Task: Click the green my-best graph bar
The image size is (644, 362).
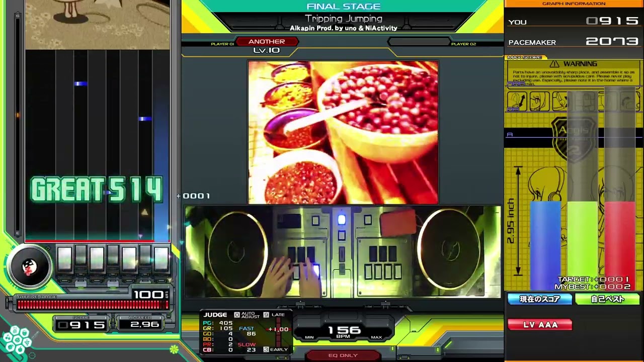Action: click(x=582, y=245)
